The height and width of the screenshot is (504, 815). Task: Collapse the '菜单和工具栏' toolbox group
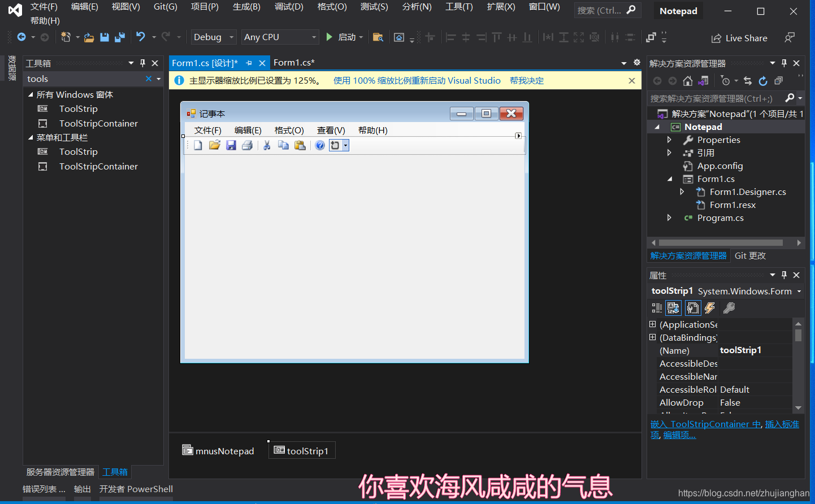click(31, 137)
